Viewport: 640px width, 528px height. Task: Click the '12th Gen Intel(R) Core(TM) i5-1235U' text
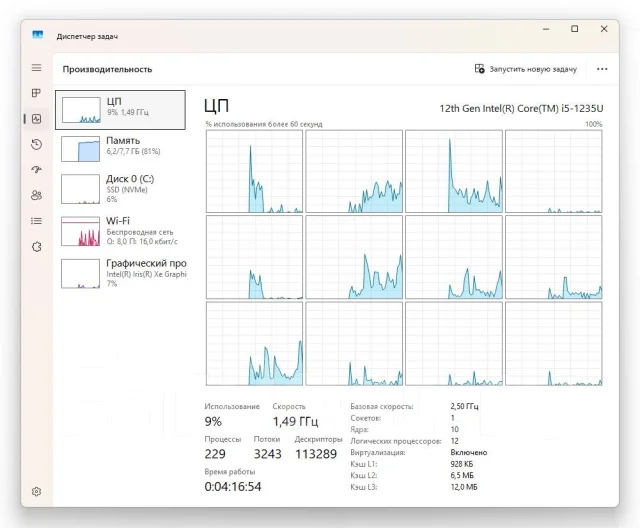tap(521, 109)
